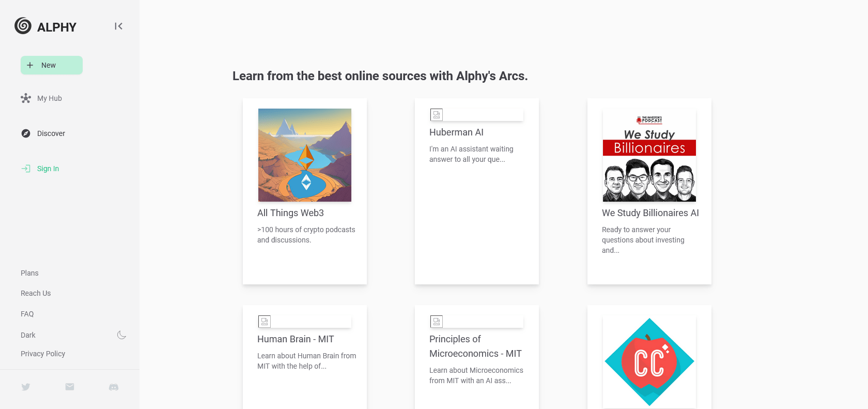Click the broken image icon on Huberman AI
This screenshot has height=409, width=868.
pos(437,115)
